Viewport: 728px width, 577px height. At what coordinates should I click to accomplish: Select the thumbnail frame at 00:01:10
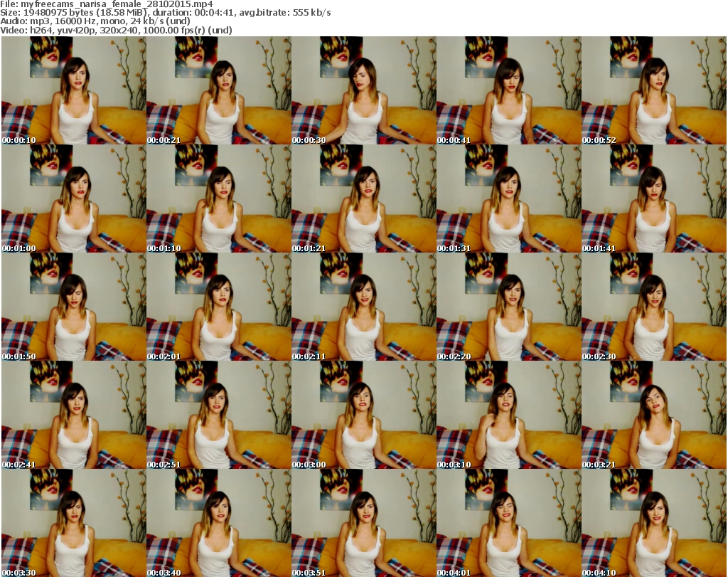[x=219, y=198]
